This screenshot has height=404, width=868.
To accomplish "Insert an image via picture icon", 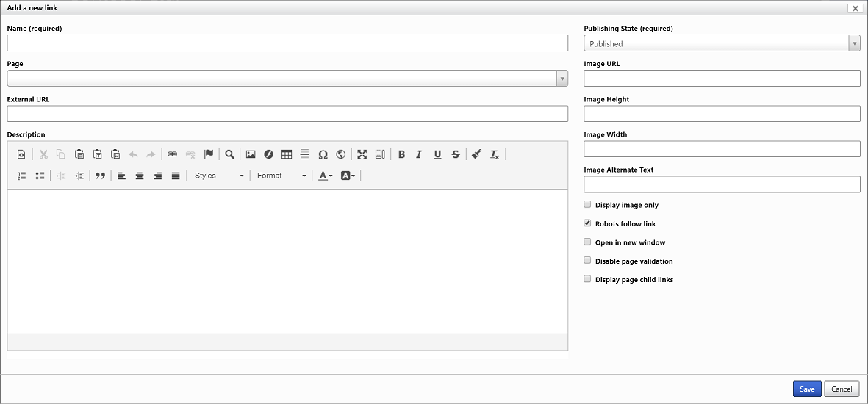I will point(251,154).
